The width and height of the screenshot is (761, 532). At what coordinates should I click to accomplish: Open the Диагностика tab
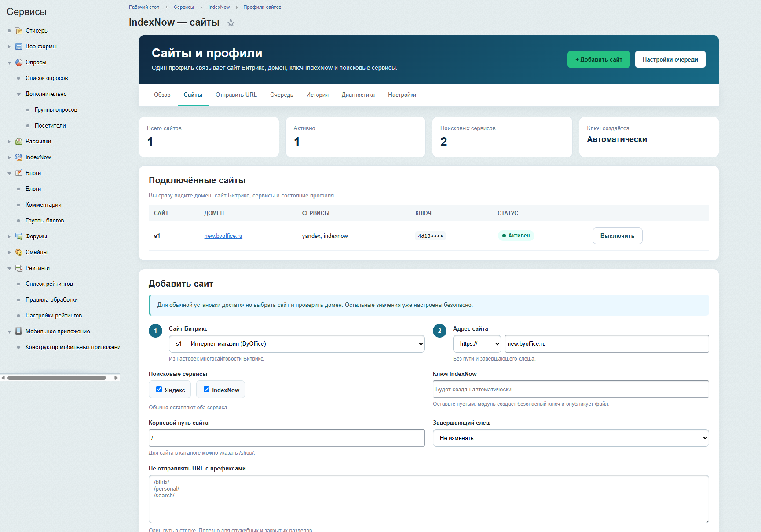358,95
